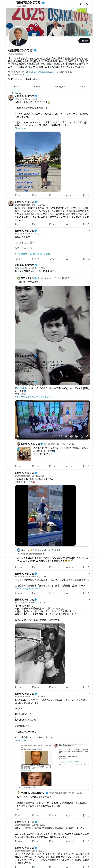Screen dimensions: 98x868
Task: Open more options on Mar 10, 2022 post
Action: tap(89, 202)
